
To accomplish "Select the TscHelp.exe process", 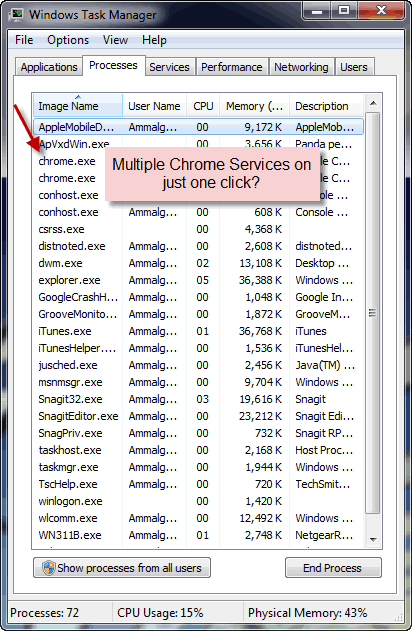I will click(199, 484).
